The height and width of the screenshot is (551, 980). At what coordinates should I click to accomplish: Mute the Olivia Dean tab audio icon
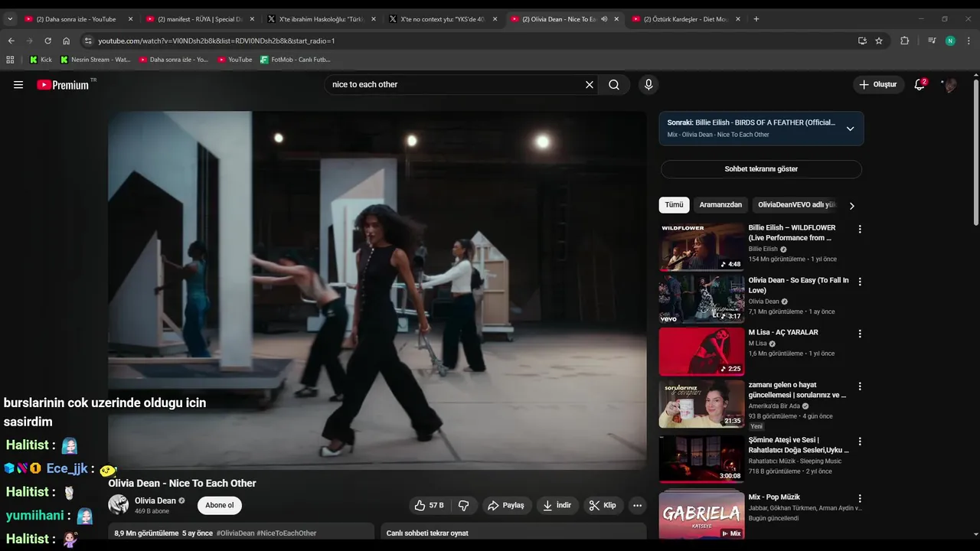604,19
